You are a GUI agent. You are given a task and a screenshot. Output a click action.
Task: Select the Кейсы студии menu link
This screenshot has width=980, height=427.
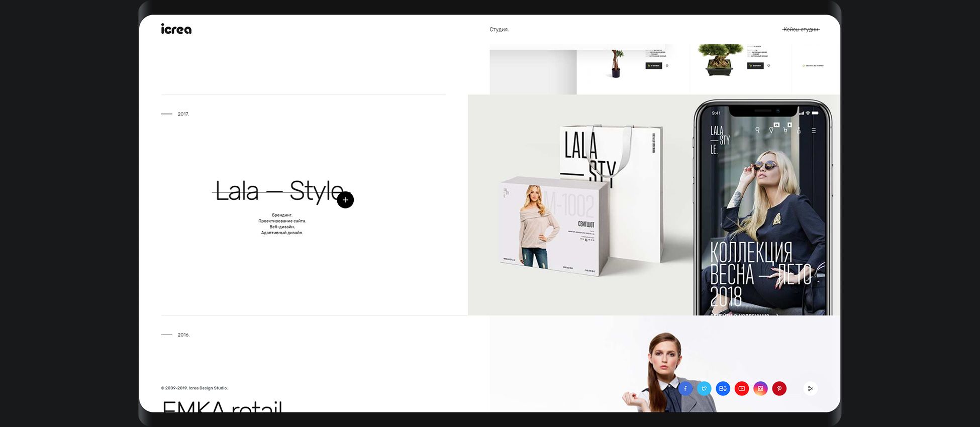coord(801,30)
